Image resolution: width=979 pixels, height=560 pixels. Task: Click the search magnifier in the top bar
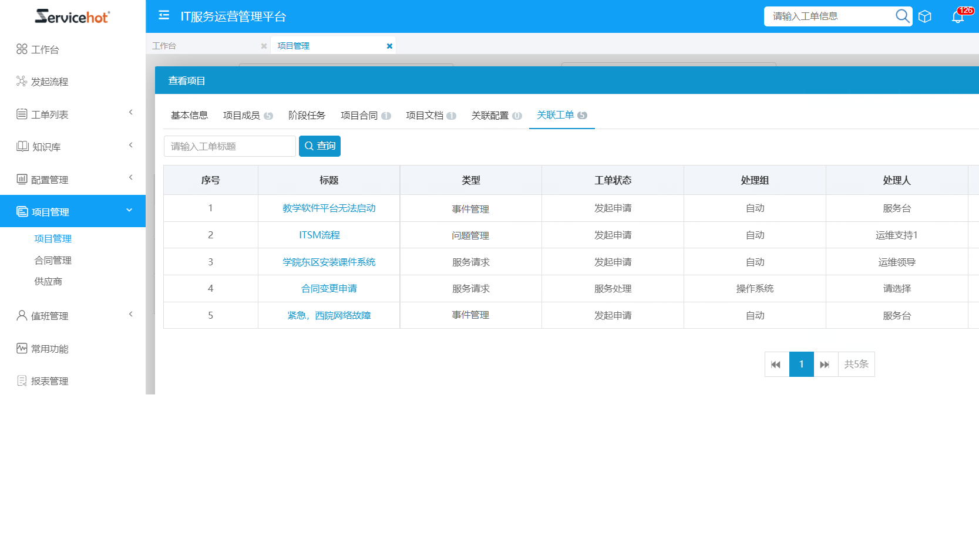tap(901, 16)
